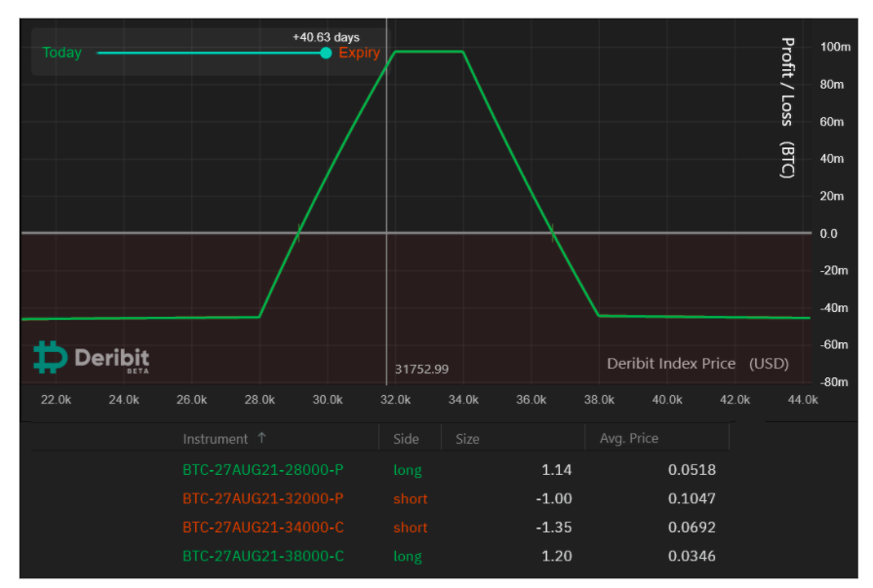
Task: Open the Side column header
Action: pos(405,439)
